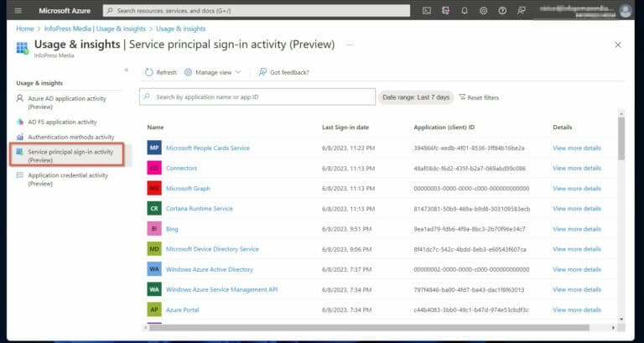Select Application credential activity (Preview)
The width and height of the screenshot is (644, 343).
click(x=68, y=179)
